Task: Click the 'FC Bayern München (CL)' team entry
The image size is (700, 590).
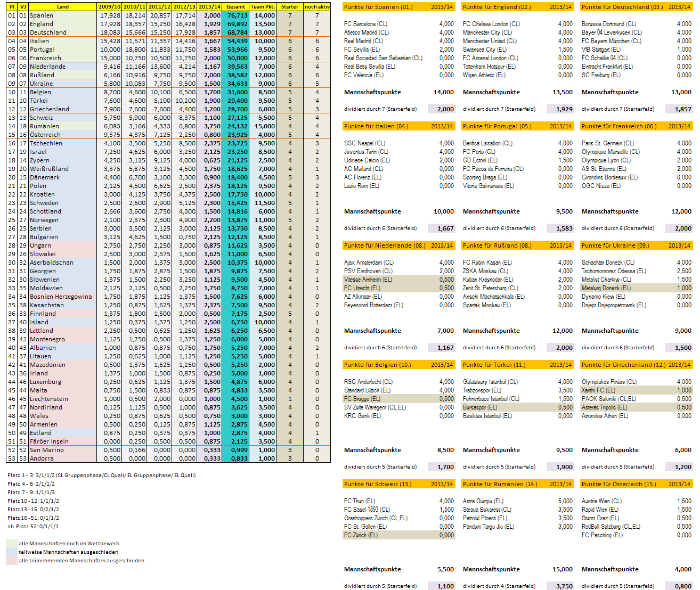Action: pos(612,41)
